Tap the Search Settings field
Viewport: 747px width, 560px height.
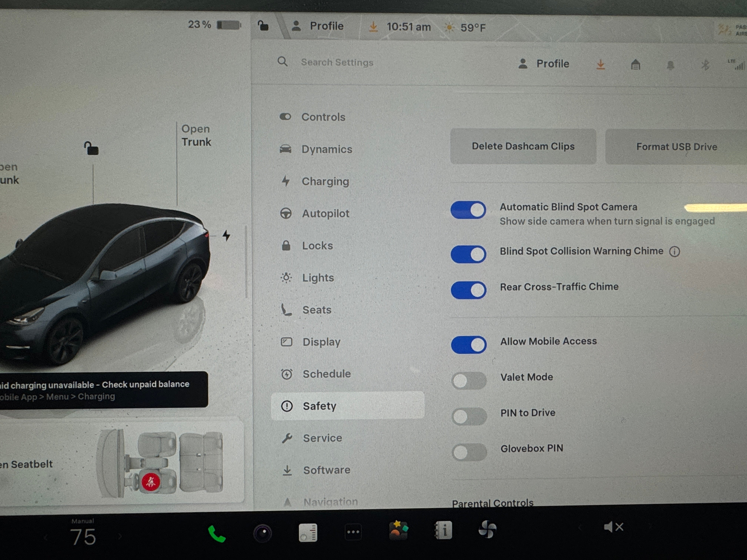[337, 62]
